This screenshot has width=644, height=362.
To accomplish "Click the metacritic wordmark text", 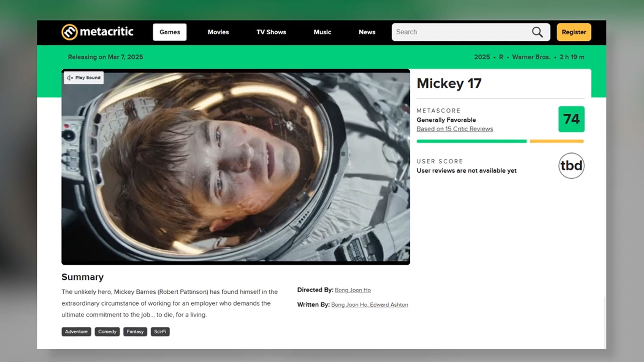I will [x=107, y=32].
